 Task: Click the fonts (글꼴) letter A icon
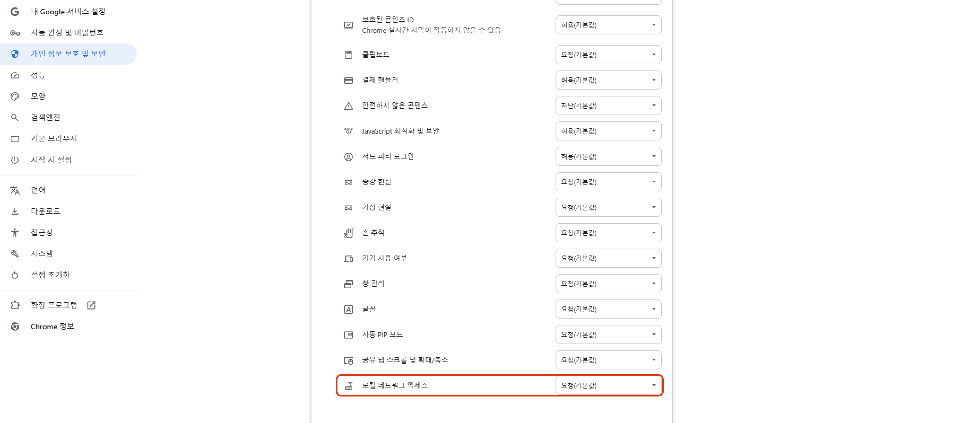click(x=348, y=309)
